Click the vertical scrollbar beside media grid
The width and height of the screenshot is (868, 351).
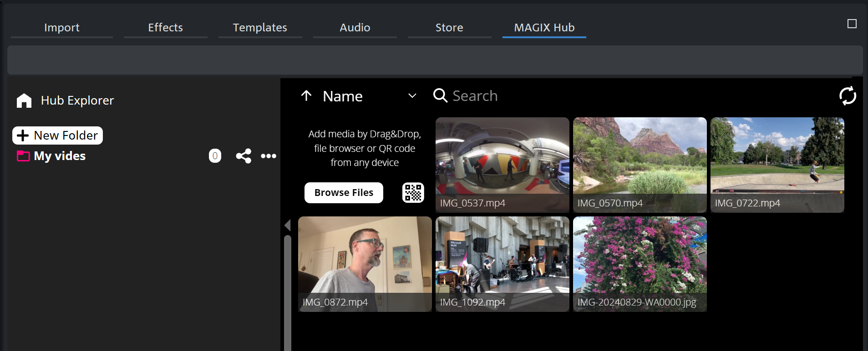287,293
